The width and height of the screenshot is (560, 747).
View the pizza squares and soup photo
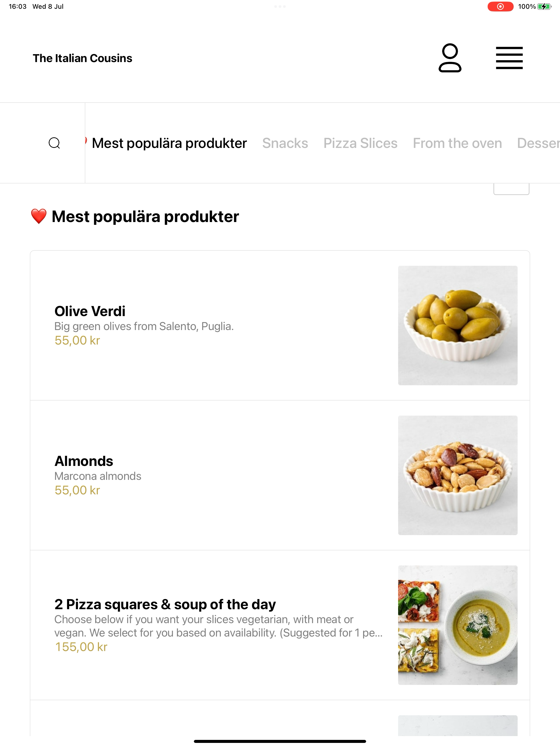point(458,625)
